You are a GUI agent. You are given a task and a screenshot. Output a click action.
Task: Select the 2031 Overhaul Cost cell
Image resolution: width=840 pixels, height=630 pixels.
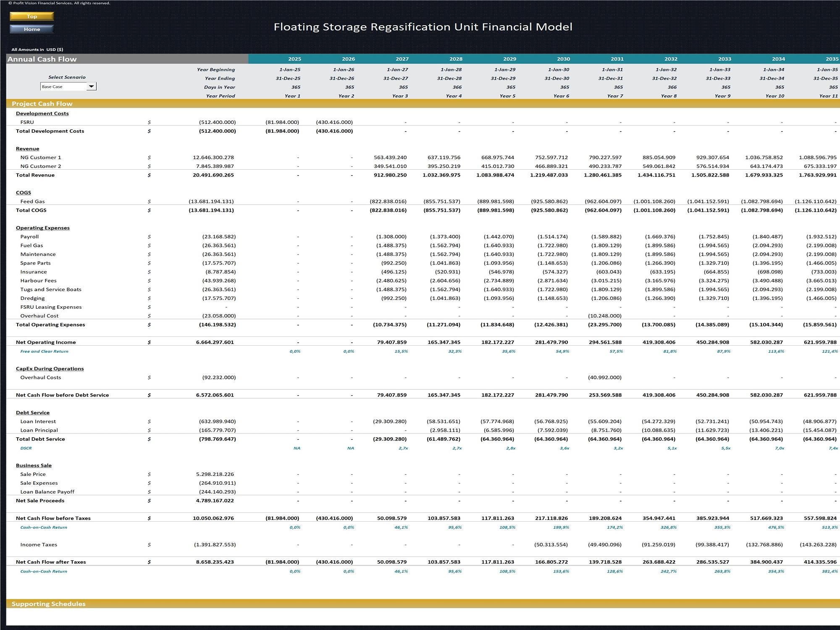pos(604,316)
